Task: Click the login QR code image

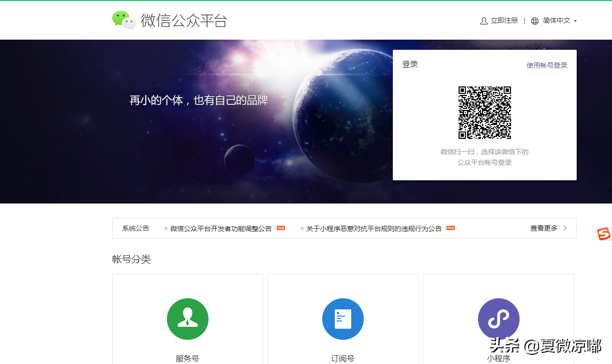Action: 484,112
